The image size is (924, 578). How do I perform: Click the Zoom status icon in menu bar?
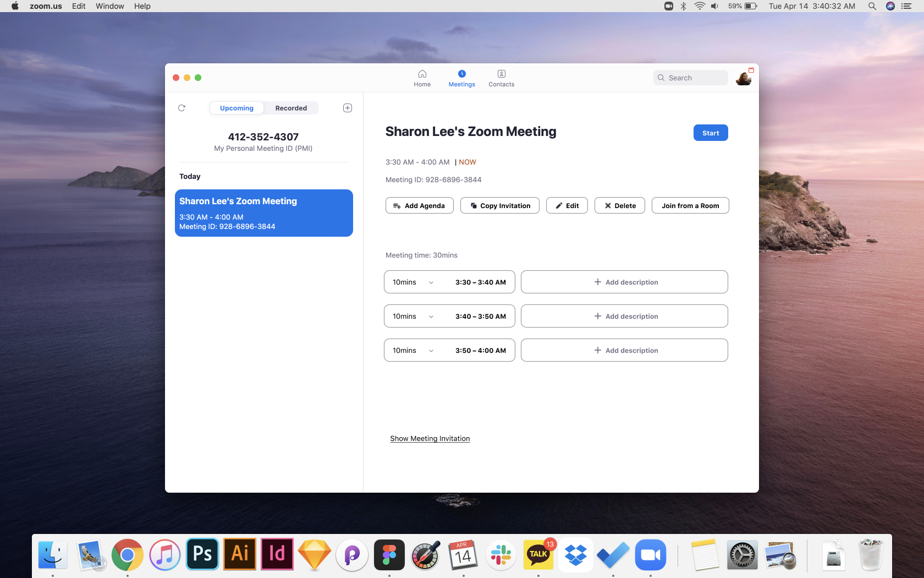669,6
